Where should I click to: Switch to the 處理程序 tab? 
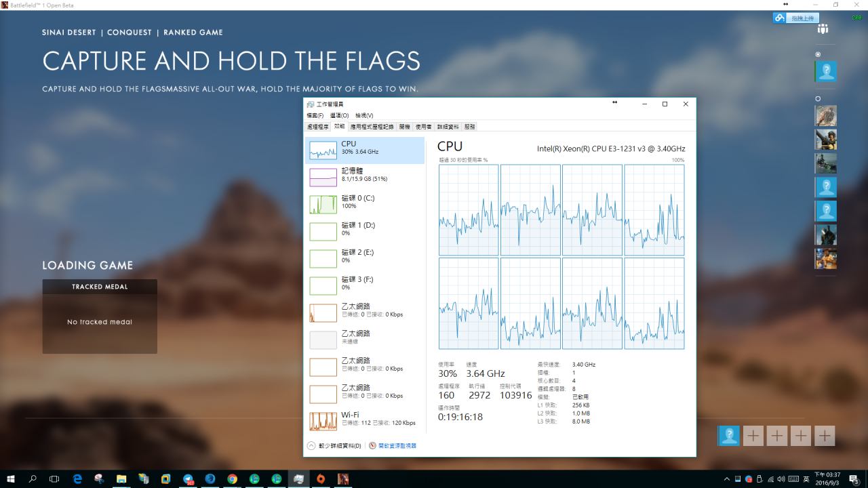coord(317,127)
